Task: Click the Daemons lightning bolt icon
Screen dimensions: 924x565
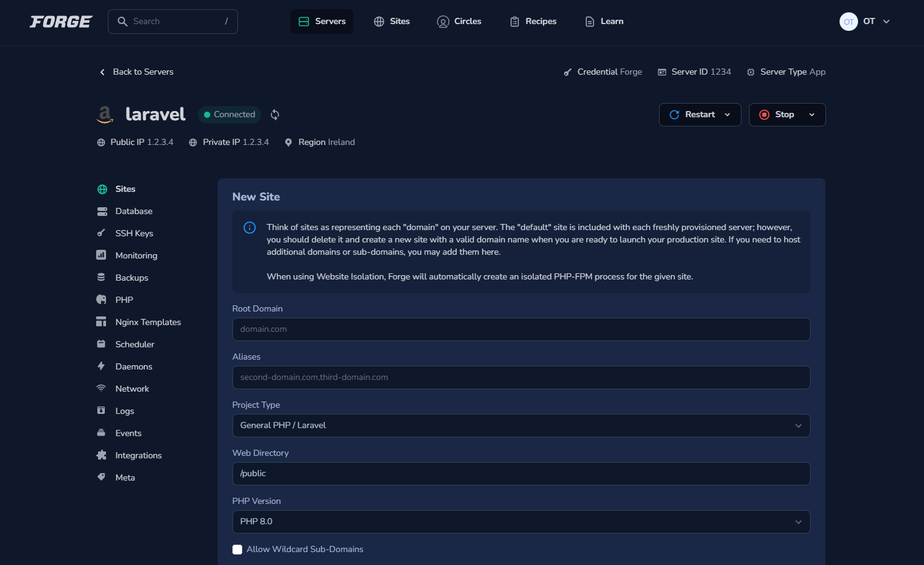Action: pos(101,366)
